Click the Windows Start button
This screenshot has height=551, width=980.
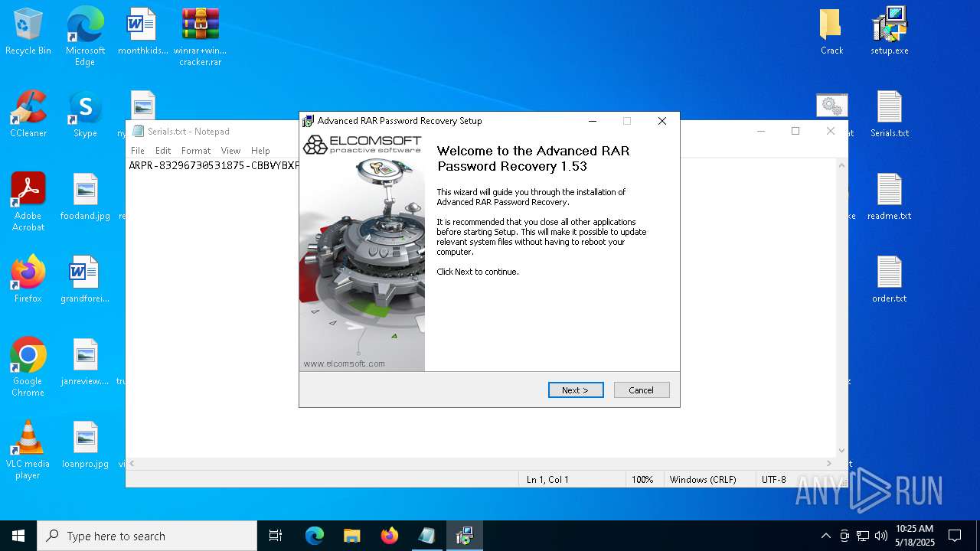coord(18,536)
